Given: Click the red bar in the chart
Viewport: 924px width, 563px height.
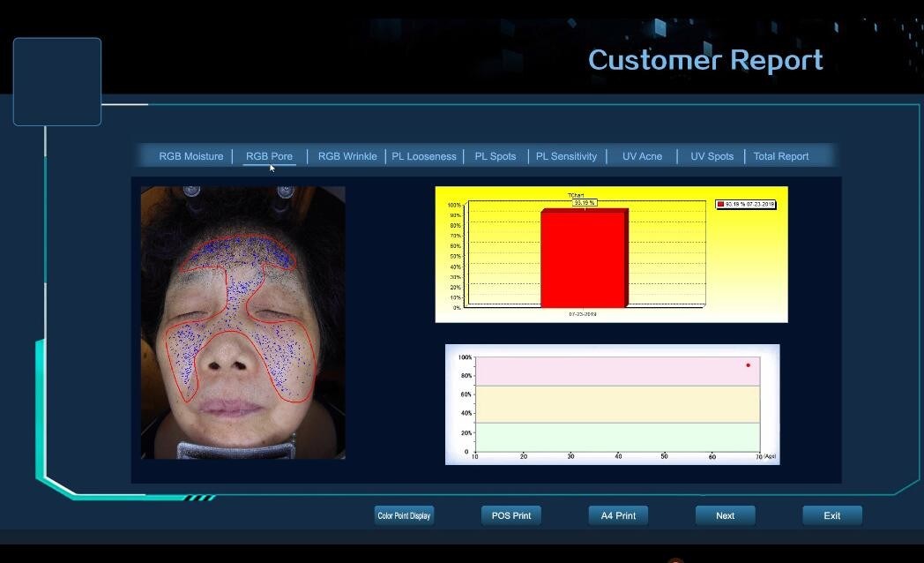Looking at the screenshot, I should [583, 259].
